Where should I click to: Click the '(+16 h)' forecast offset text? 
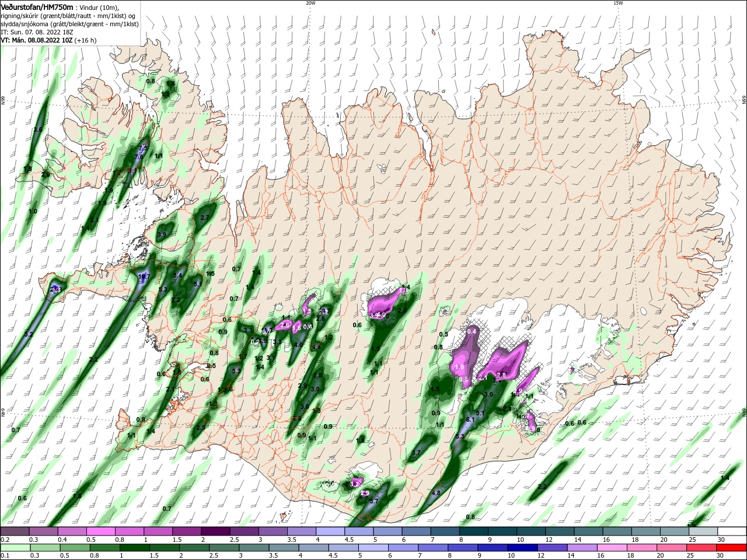point(85,40)
